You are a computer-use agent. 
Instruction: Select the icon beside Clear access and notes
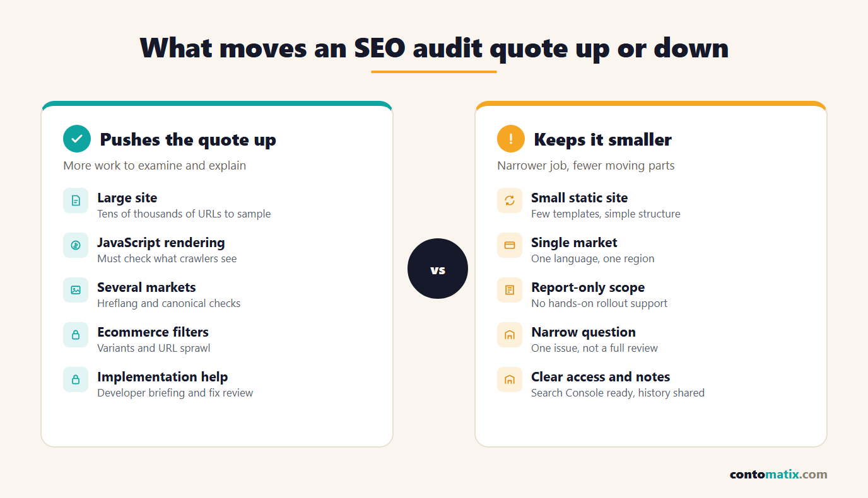tap(510, 379)
